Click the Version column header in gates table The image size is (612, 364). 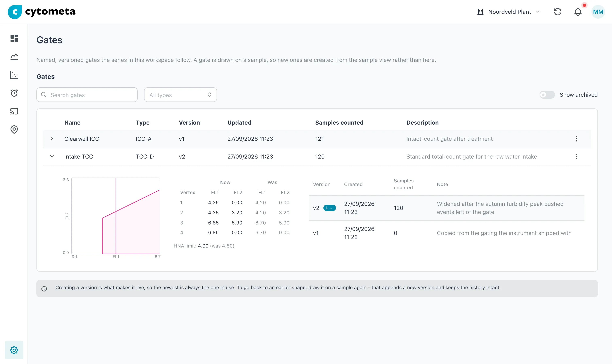click(x=189, y=123)
